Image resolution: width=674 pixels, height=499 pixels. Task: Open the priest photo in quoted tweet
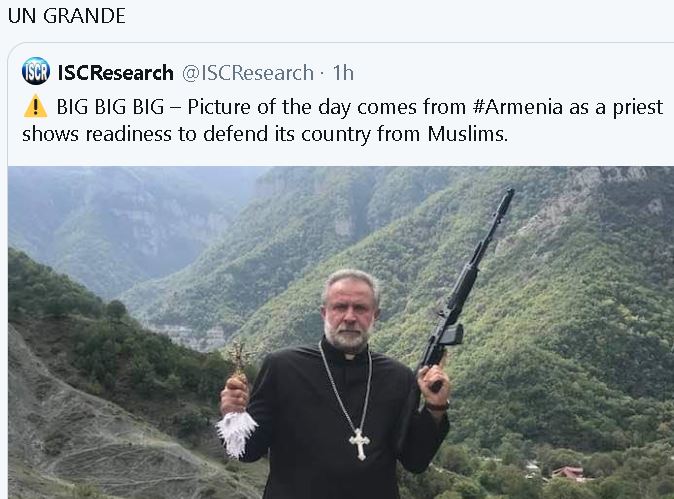pos(340,330)
